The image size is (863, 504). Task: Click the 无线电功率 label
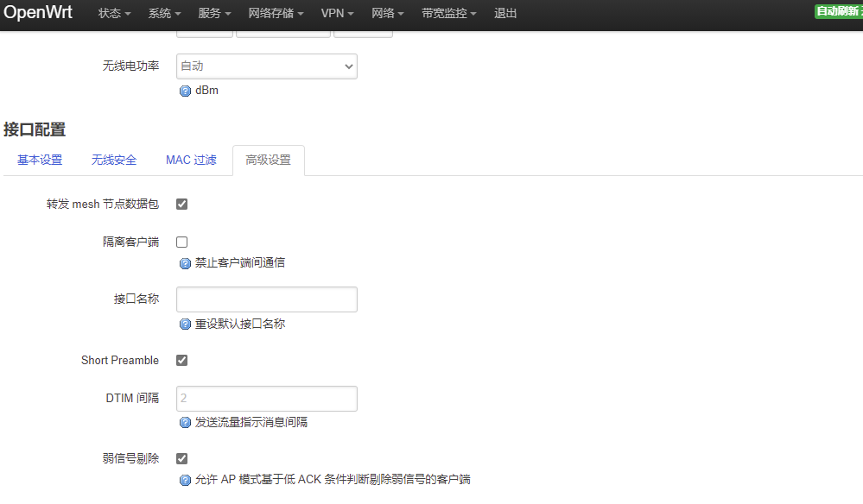[131, 66]
